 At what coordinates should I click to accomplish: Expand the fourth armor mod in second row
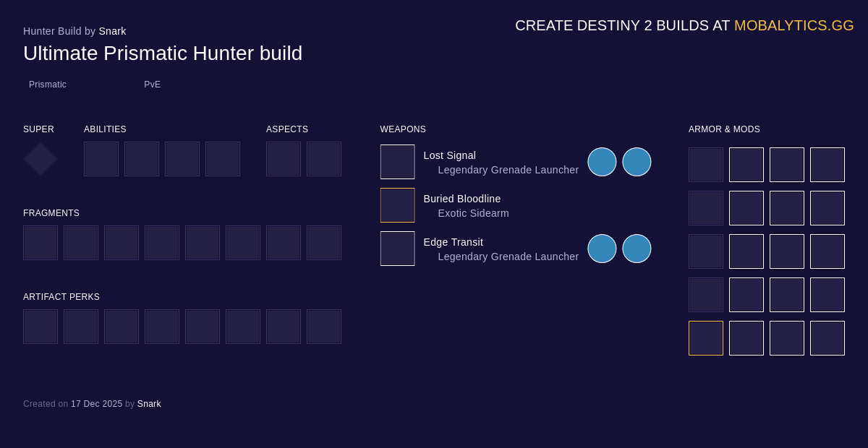[x=827, y=208]
